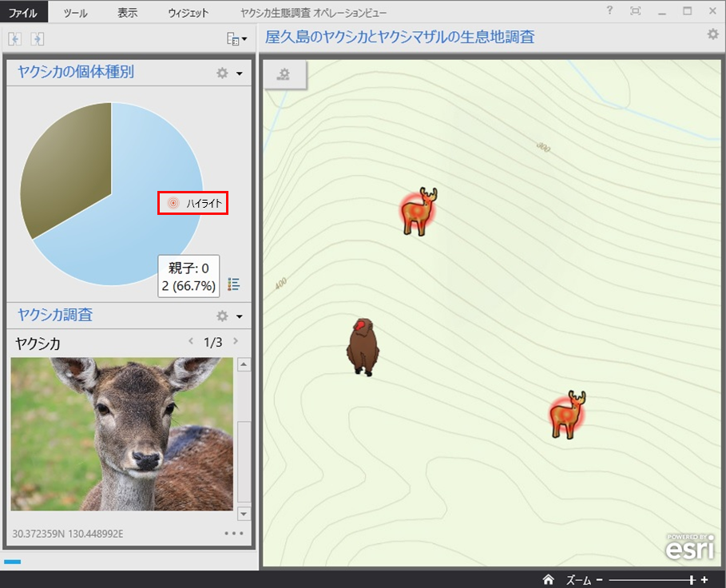Expand ヤクシカの個体種別 widget dropdown arrow

(x=239, y=73)
